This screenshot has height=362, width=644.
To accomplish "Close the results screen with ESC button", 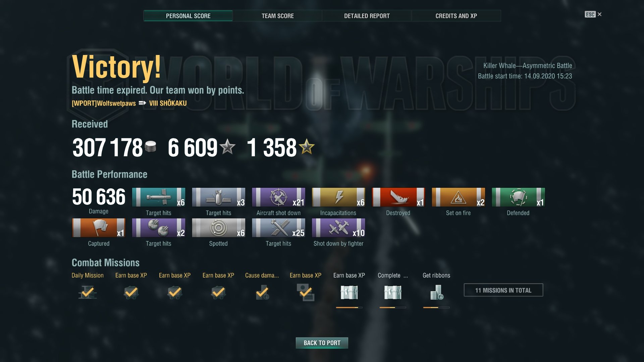I will tap(593, 14).
